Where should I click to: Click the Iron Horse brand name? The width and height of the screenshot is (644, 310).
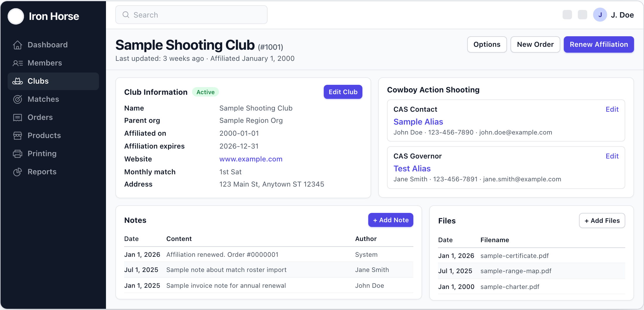click(x=54, y=16)
